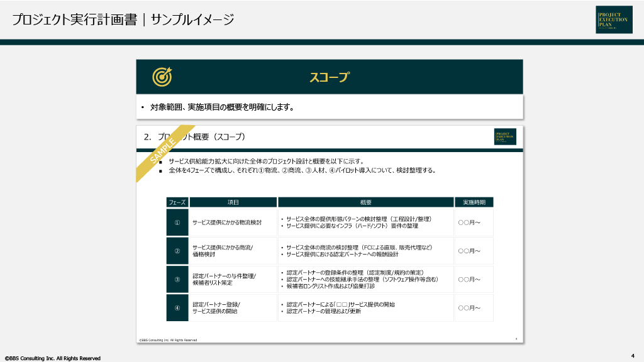The height and width of the screenshot is (362, 644).
Task: Click the ○○月～ timing cell for phase ②
Action: click(469, 251)
